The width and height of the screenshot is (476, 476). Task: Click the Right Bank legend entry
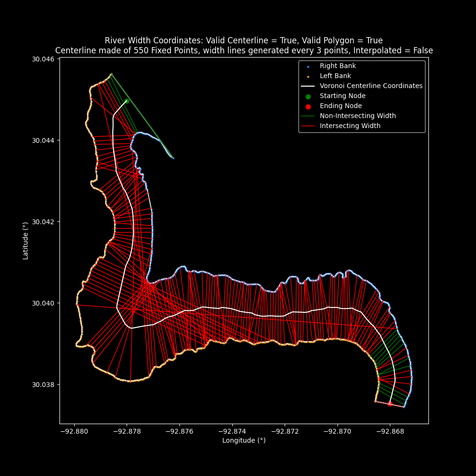tap(337, 66)
